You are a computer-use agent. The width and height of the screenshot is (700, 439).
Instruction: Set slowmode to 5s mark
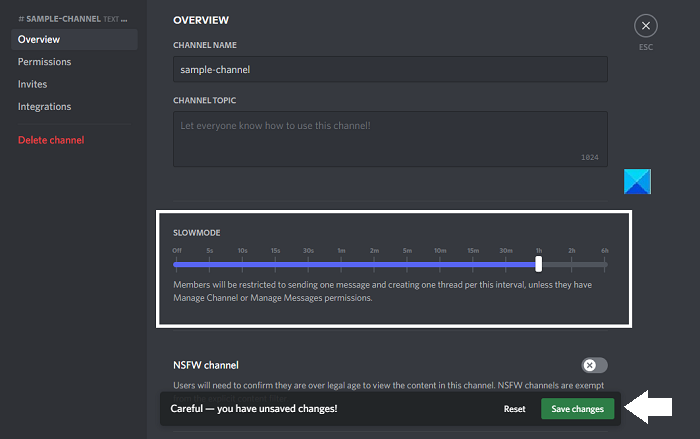pos(209,264)
